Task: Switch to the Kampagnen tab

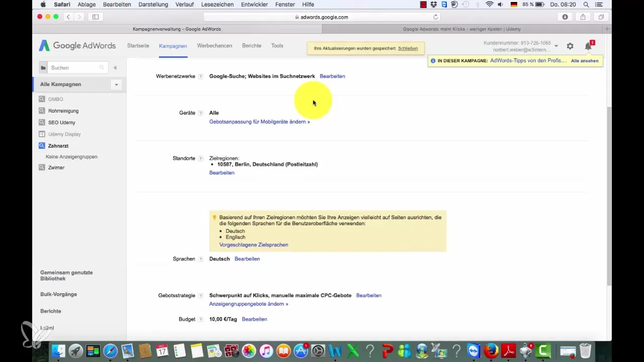Action: 173,46
